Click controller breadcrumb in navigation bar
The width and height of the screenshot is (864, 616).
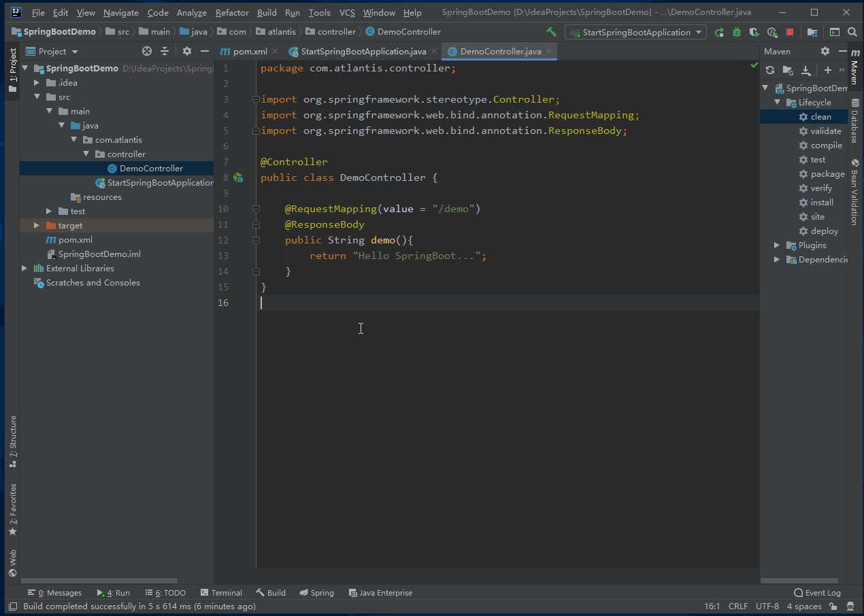(x=331, y=32)
